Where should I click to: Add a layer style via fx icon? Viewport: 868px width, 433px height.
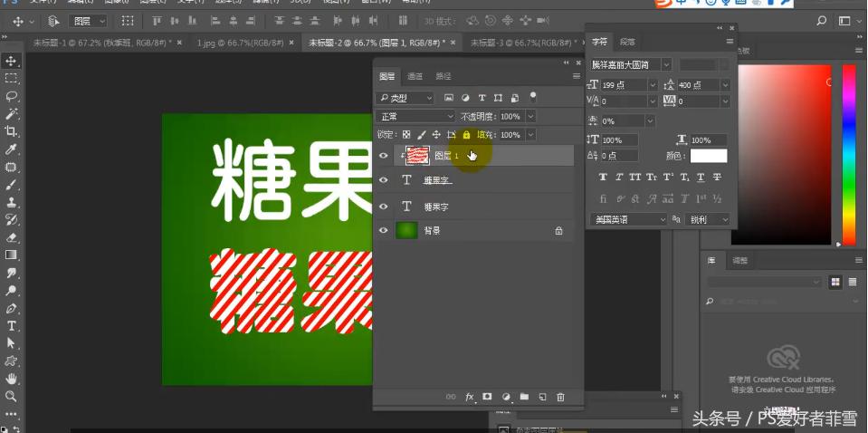[x=470, y=397]
